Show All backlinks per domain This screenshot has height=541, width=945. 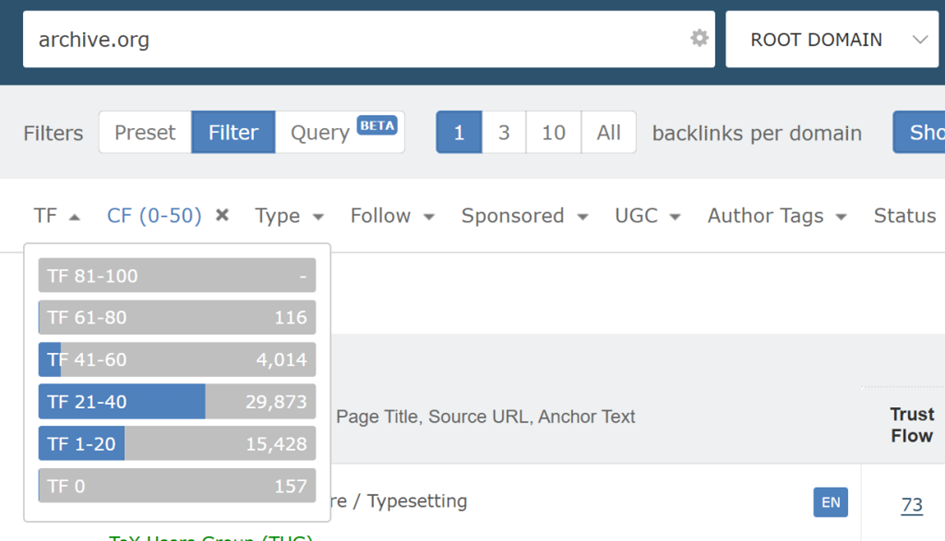coord(608,133)
